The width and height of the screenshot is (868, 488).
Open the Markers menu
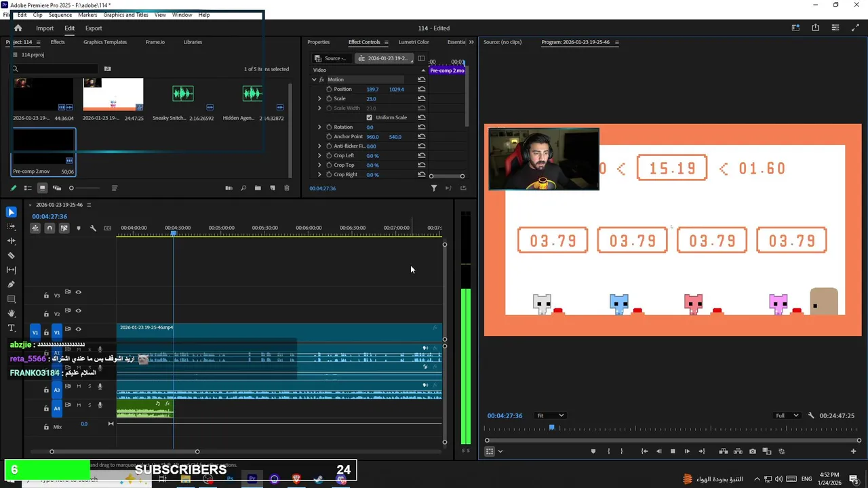pos(87,14)
